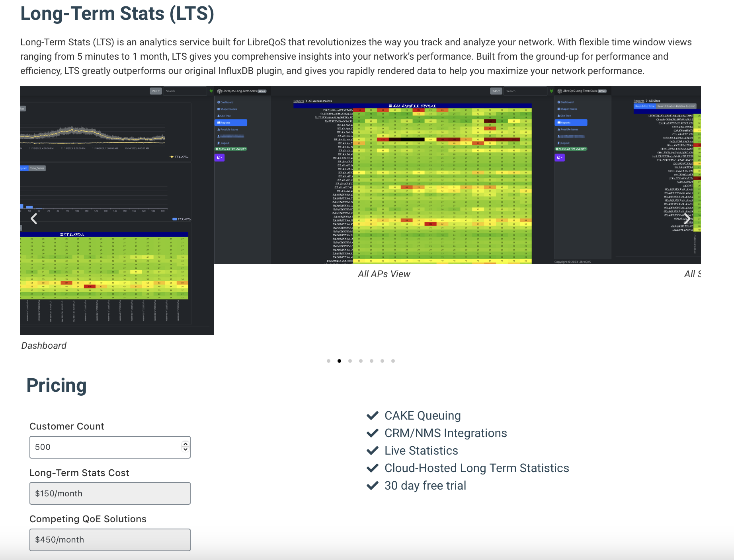Select the first carousel pagination dot
734x560 pixels.
[x=328, y=361]
